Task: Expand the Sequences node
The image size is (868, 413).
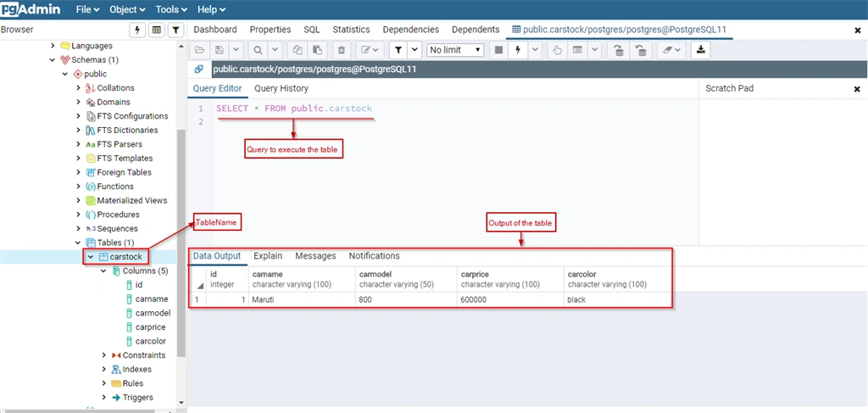Action: (x=78, y=229)
